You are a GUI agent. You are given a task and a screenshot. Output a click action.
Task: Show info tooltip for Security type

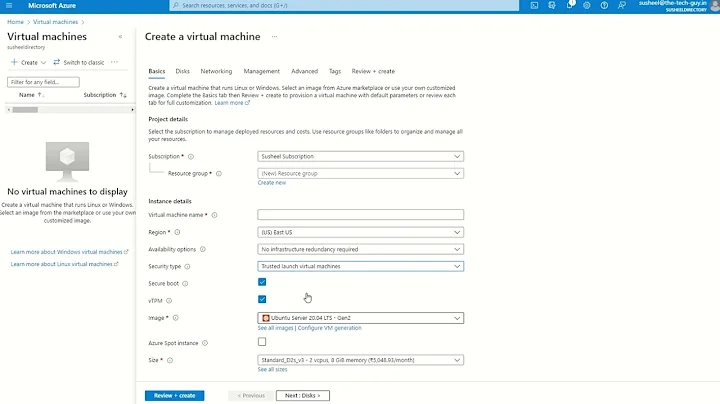[x=187, y=266]
